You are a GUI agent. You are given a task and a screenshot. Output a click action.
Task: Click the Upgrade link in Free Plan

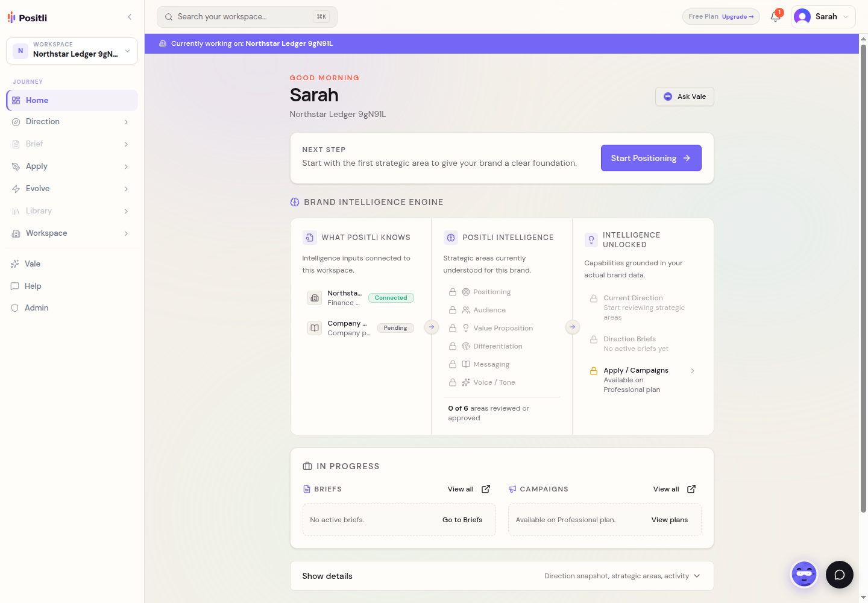click(x=738, y=17)
